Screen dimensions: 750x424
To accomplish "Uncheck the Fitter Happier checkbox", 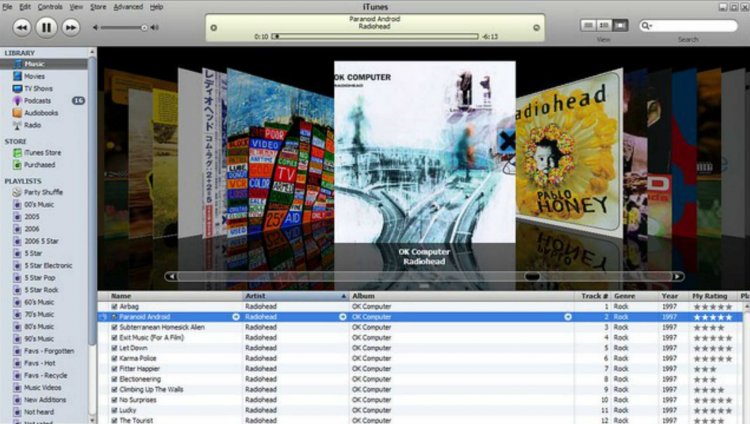I will click(114, 369).
